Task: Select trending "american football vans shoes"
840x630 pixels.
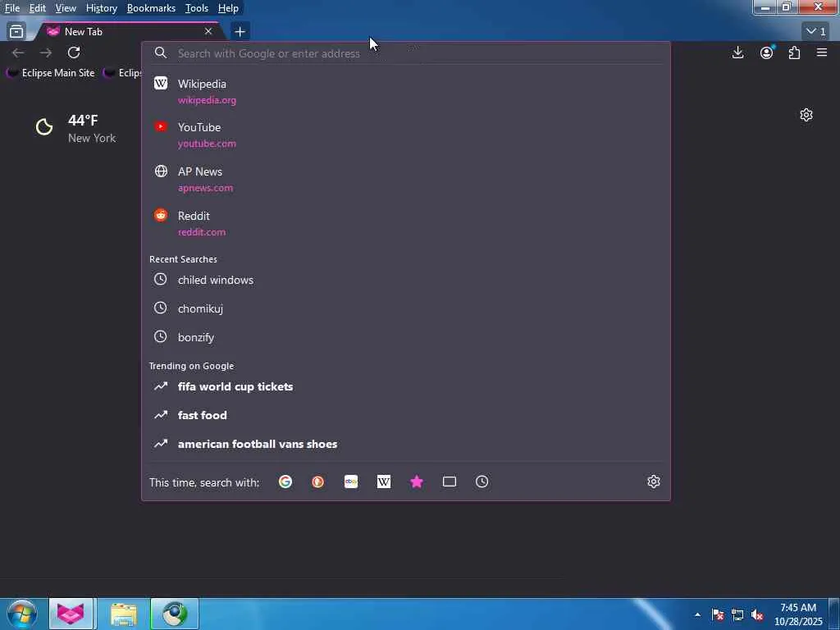Action: pos(406,444)
